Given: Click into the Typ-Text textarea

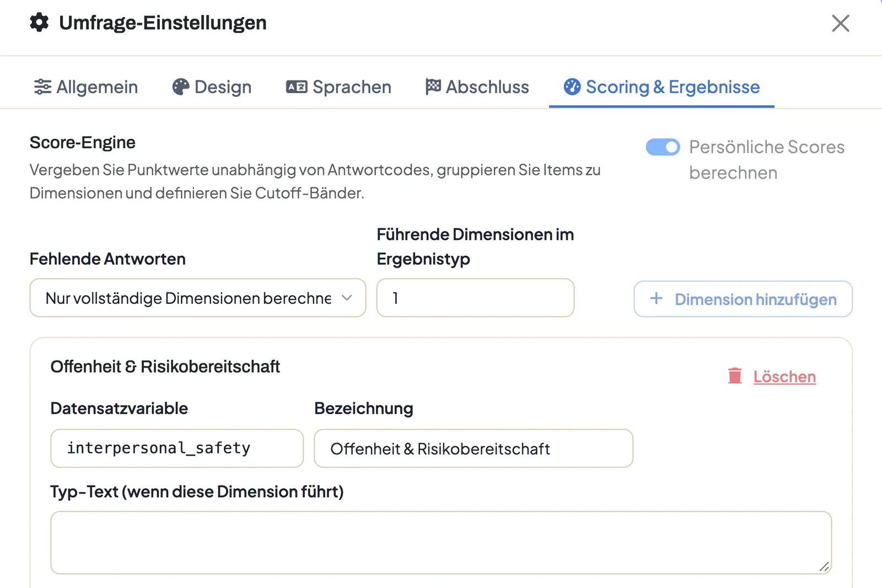Looking at the screenshot, I should tap(441, 543).
